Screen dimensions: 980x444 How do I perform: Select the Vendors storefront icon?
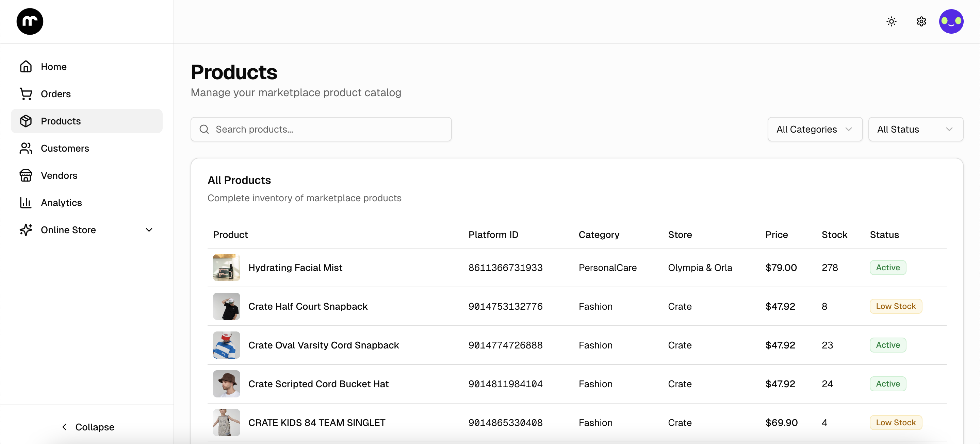tap(26, 175)
